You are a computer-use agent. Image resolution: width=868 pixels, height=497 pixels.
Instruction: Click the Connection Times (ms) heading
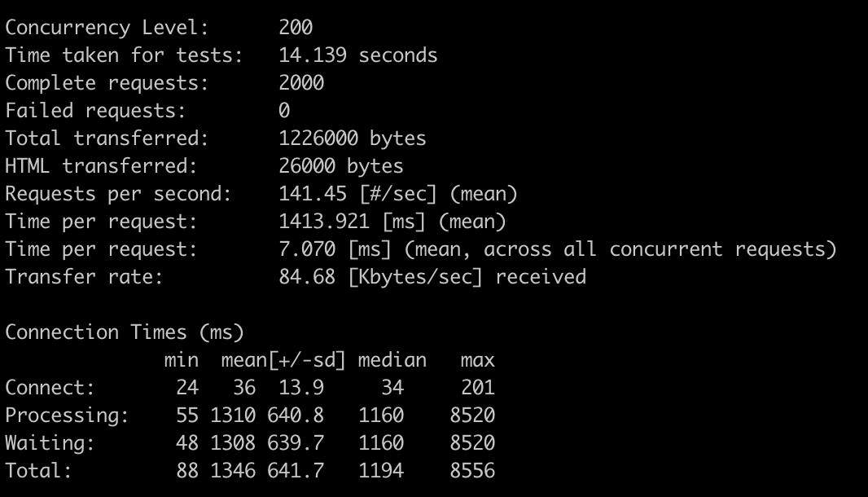[125, 332]
